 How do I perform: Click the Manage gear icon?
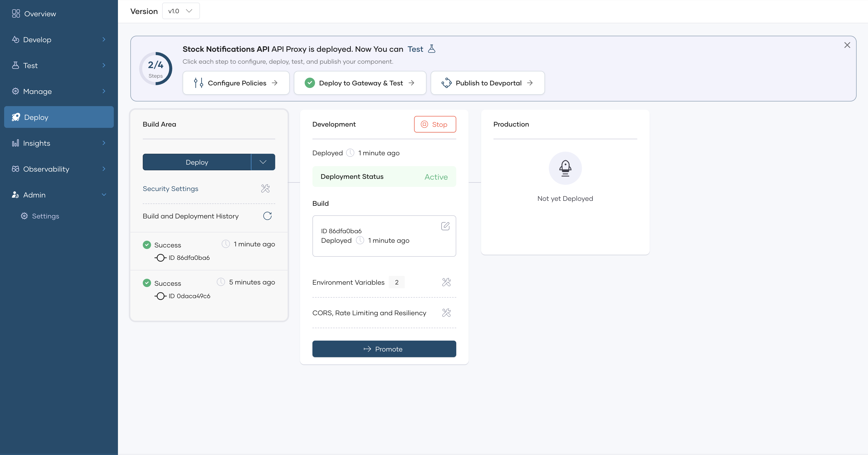[16, 91]
